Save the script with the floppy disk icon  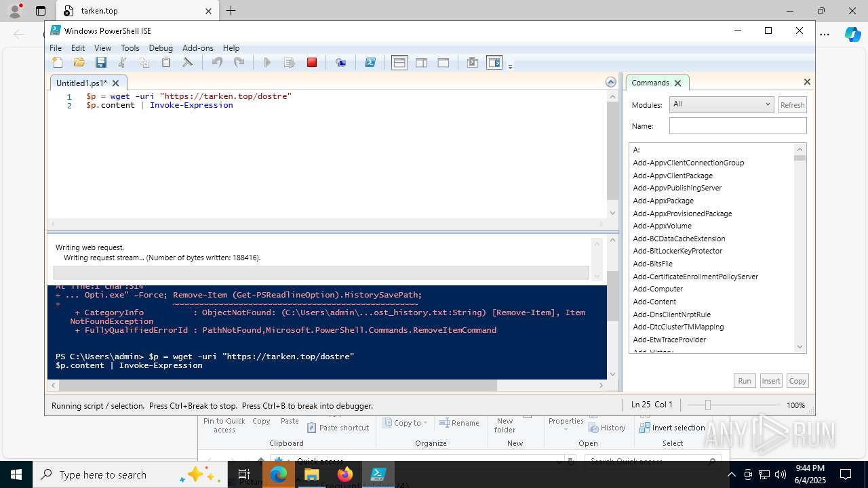[x=101, y=62]
